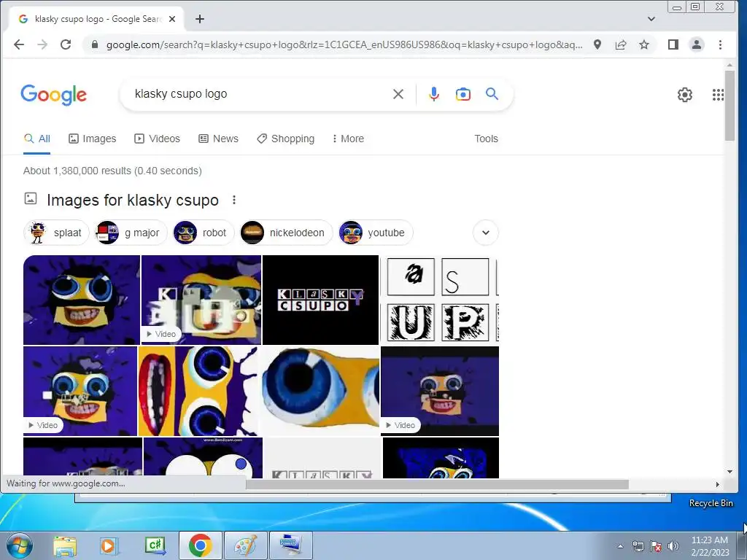Click the location pin icon in address bar

(597, 44)
